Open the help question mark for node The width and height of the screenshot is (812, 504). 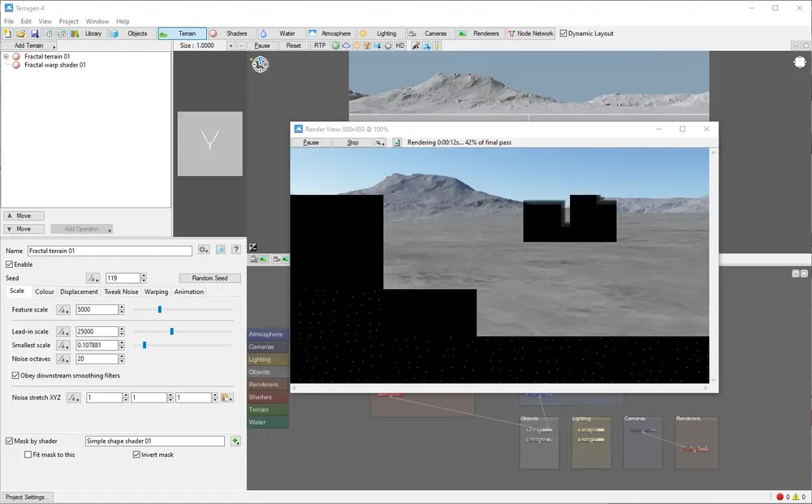(x=236, y=249)
